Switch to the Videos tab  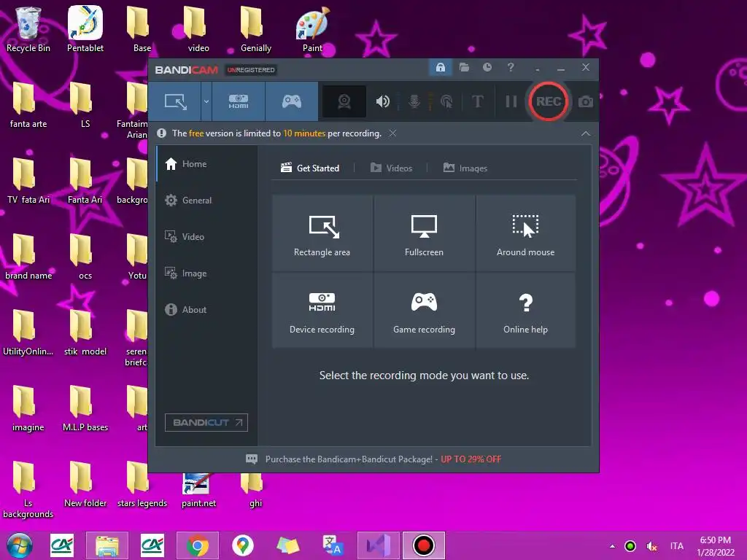click(x=391, y=168)
